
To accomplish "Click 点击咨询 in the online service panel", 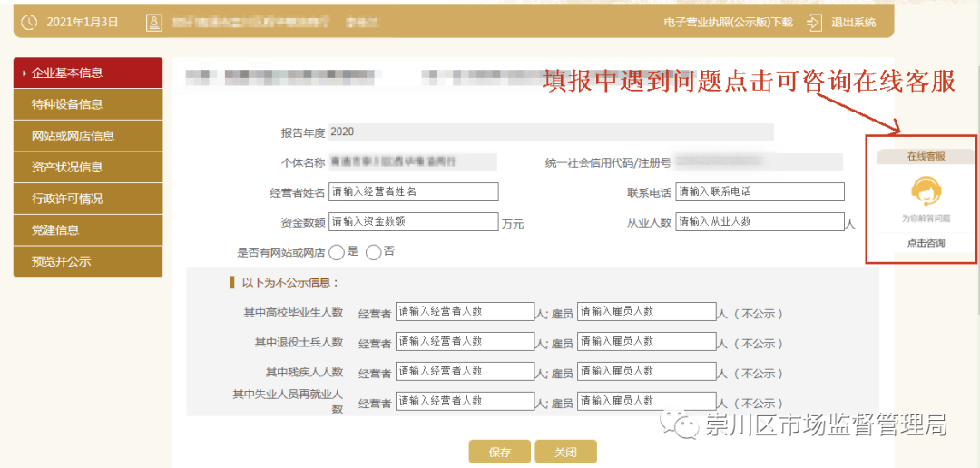I will 926,243.
